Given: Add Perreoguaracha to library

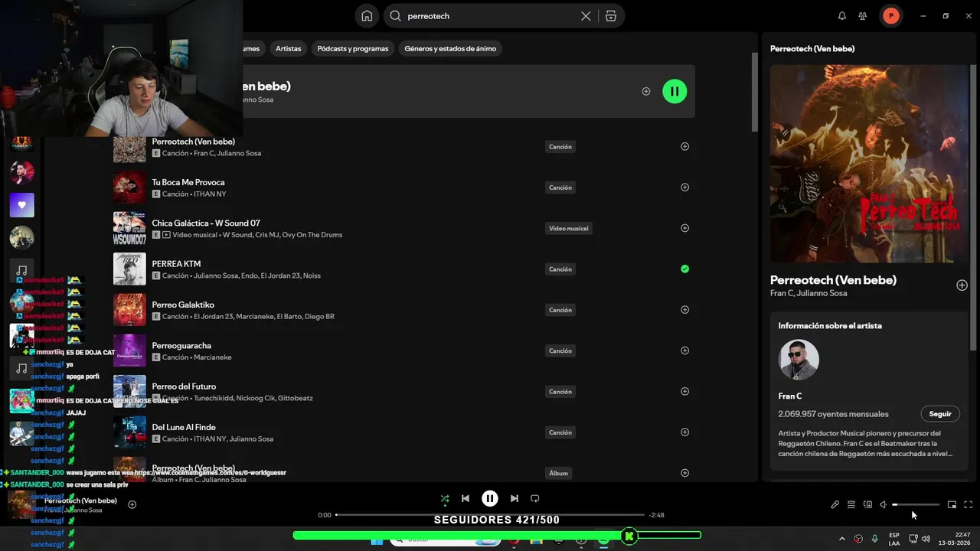Looking at the screenshot, I should coord(684,350).
